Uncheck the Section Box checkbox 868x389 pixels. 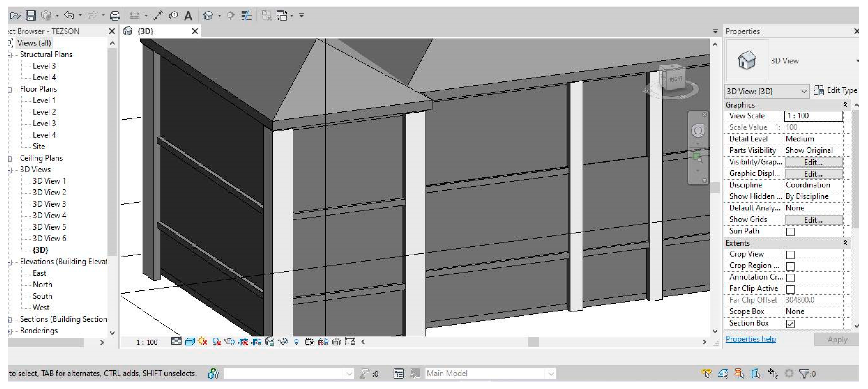[x=790, y=323]
